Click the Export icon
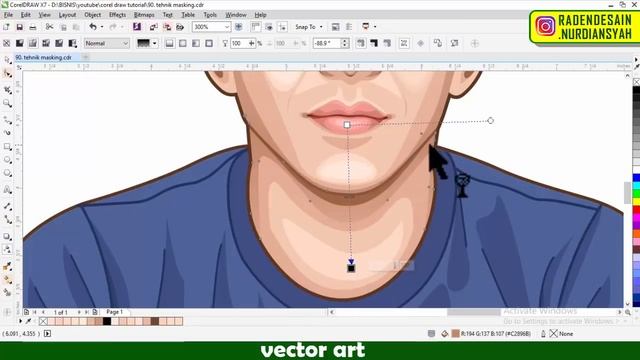640x360 pixels. pos(167,27)
